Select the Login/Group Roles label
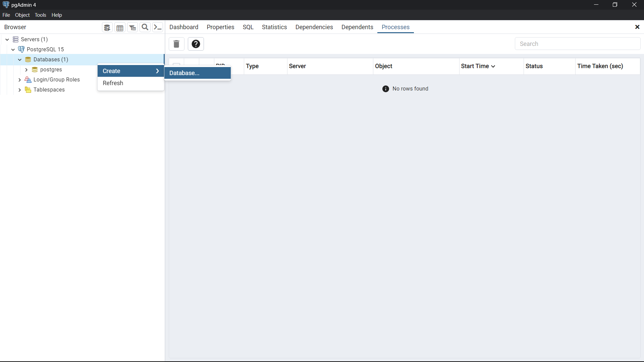 coord(57,80)
